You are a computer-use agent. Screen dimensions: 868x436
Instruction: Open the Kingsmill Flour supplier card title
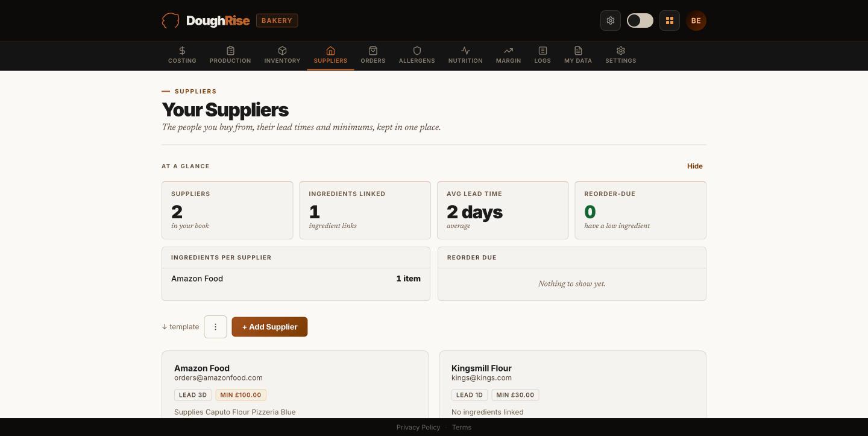(482, 368)
